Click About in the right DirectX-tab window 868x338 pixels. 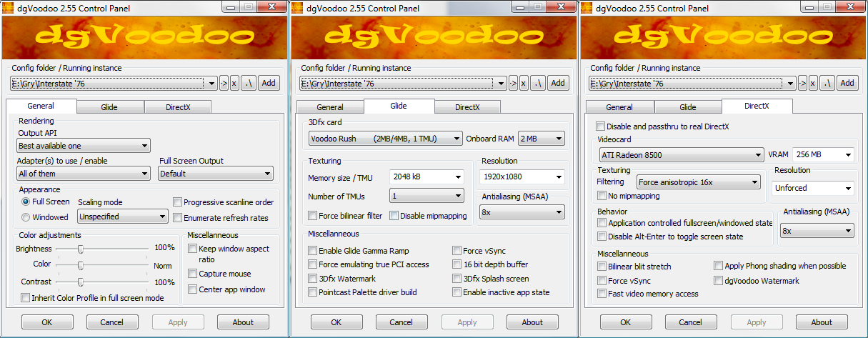pyautogui.click(x=822, y=322)
